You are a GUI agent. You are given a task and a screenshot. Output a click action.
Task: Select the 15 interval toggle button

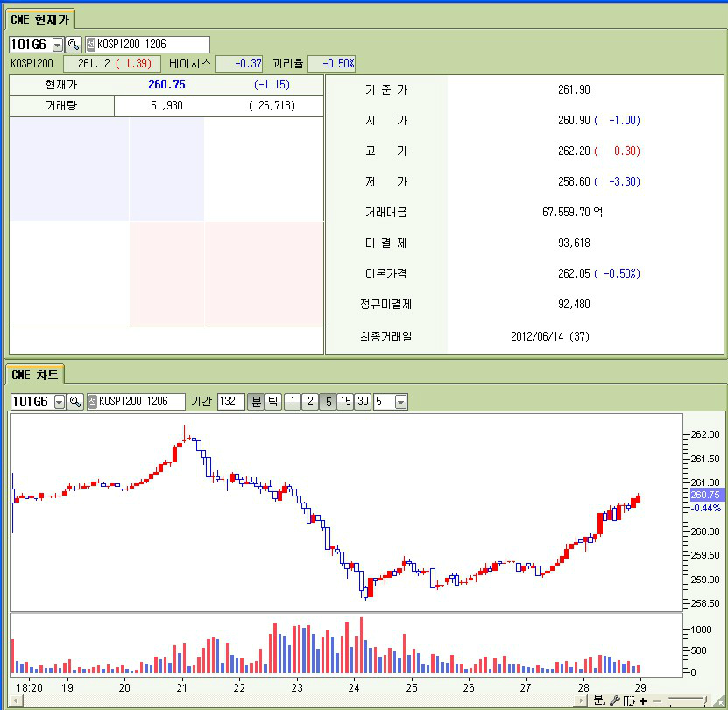(345, 402)
